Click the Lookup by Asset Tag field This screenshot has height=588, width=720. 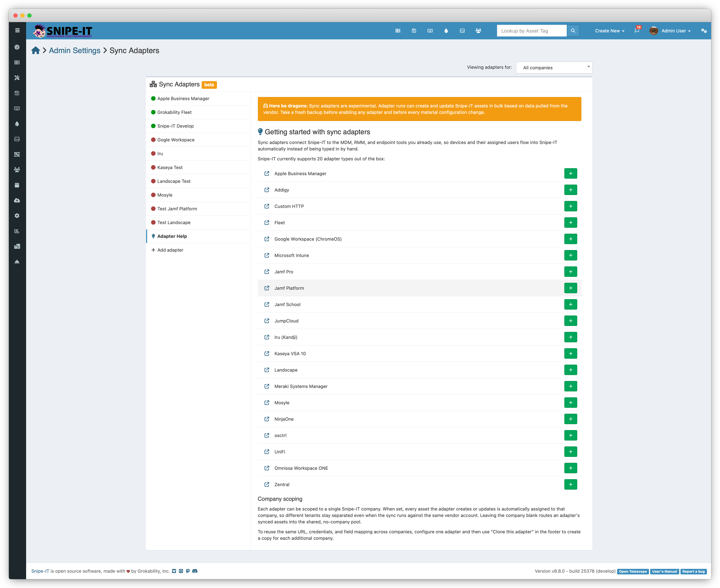531,31
